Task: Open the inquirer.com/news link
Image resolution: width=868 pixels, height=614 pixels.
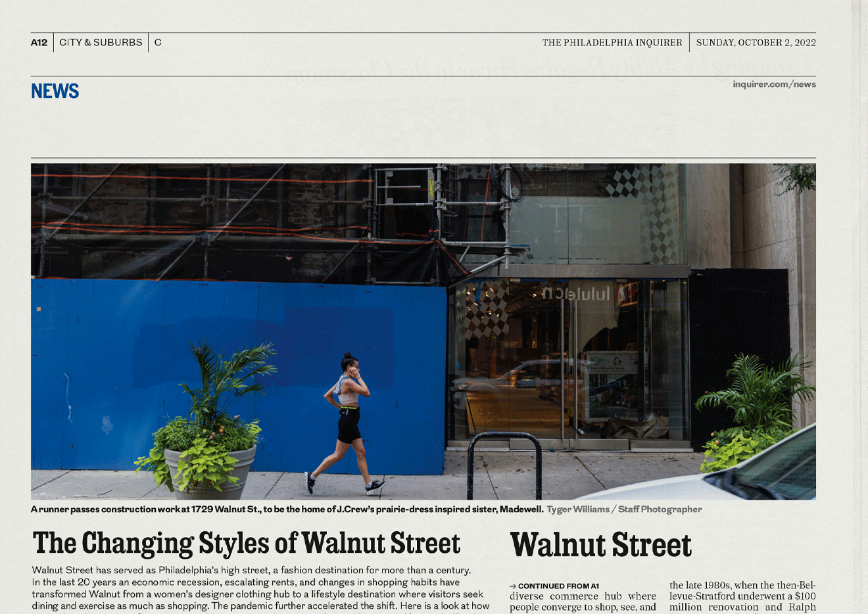Action: pyautogui.click(x=774, y=84)
